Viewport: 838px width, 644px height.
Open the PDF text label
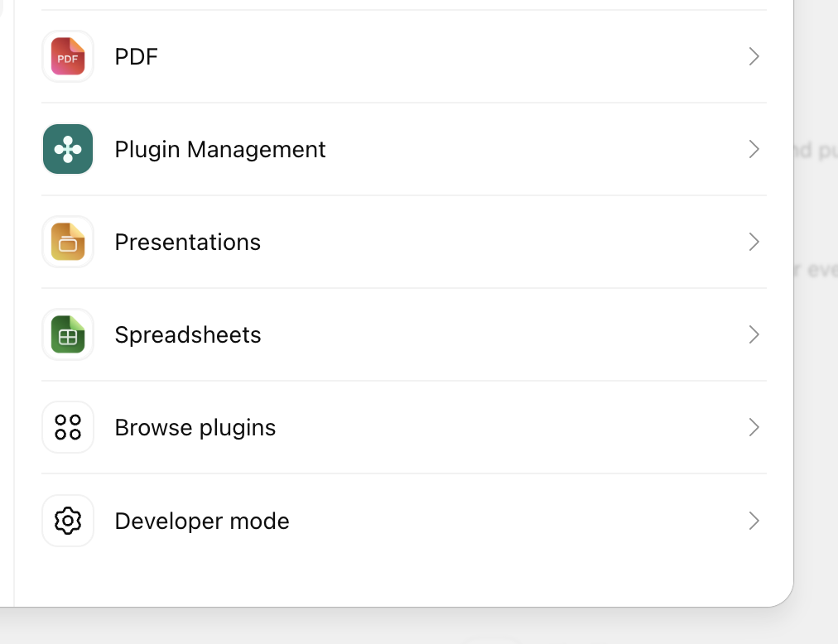pyautogui.click(x=137, y=56)
